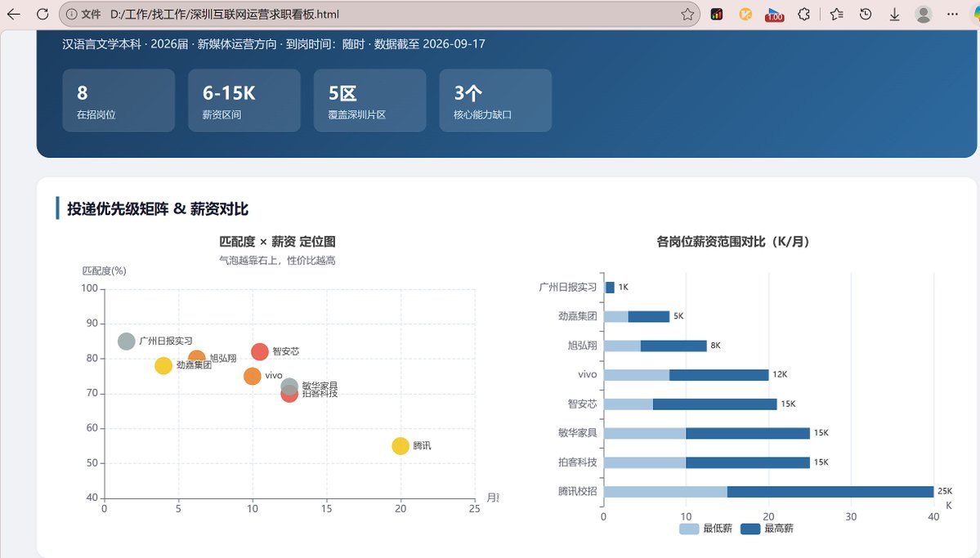Select the 5区 覆盖深圳片区 stat card
The image size is (980, 558).
[x=370, y=100]
